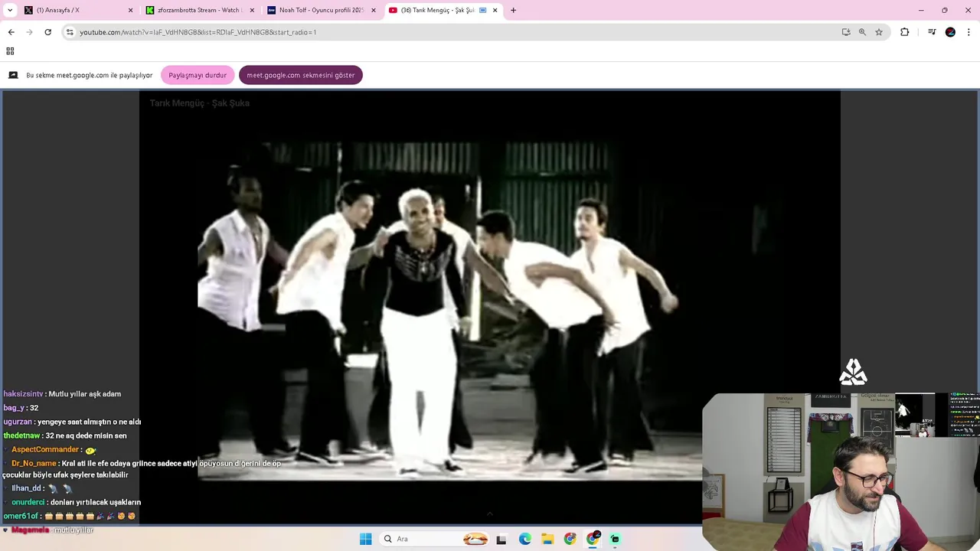View site information icon in address bar
The width and height of the screenshot is (980, 551).
pyautogui.click(x=70, y=32)
